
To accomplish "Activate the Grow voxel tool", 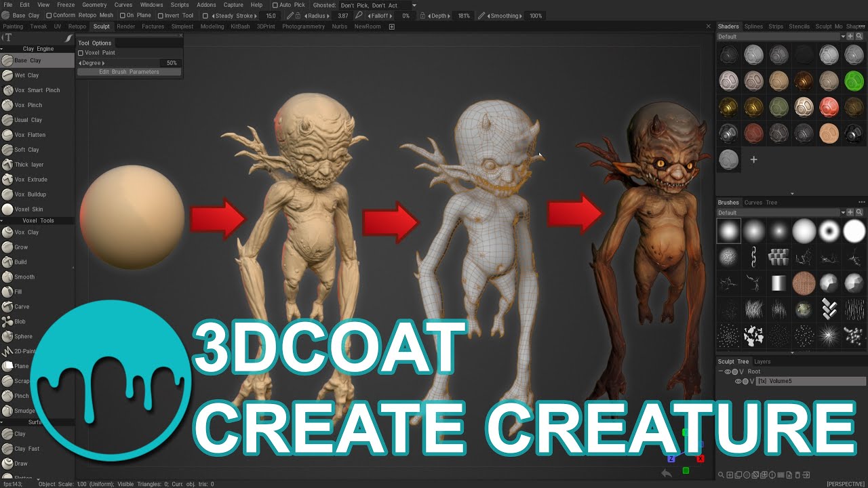I will (x=37, y=247).
